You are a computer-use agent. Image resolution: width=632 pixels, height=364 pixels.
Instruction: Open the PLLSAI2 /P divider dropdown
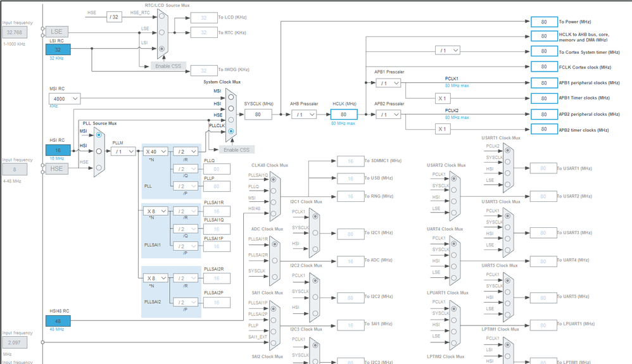186,303
